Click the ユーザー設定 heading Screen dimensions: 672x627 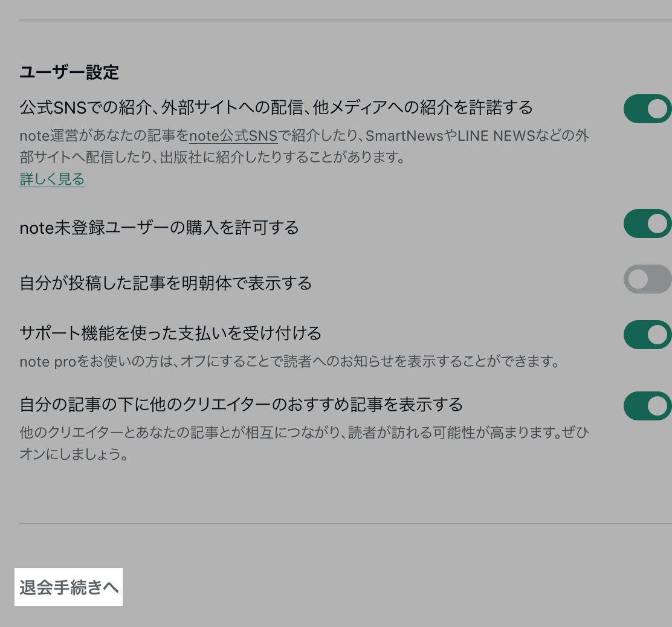69,72
